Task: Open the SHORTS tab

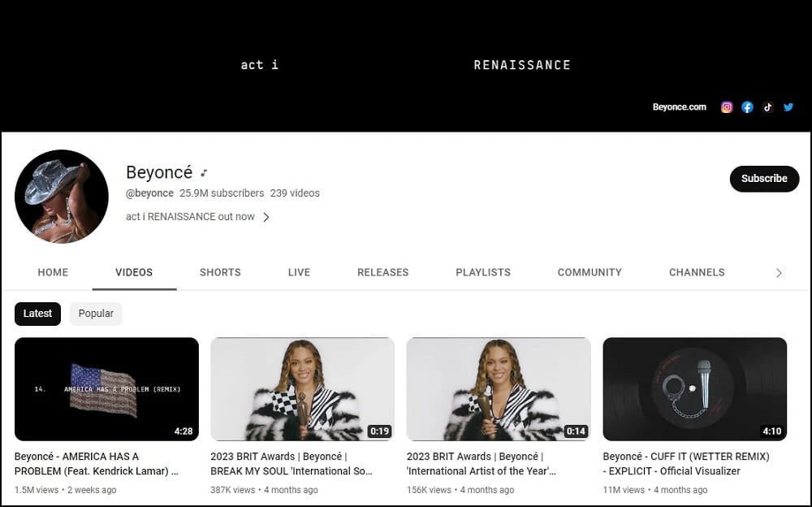Action: pos(220,272)
